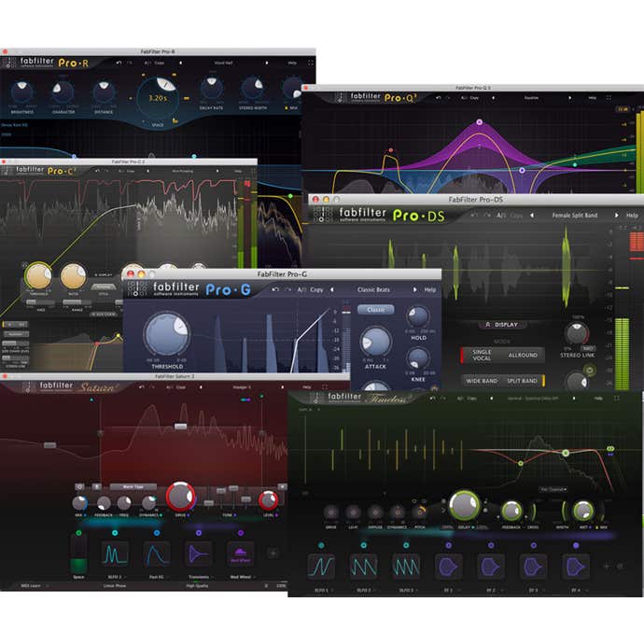Select XLFO 2 source in Timeless window
Viewport: 644px width, 644px height.
[x=363, y=567]
